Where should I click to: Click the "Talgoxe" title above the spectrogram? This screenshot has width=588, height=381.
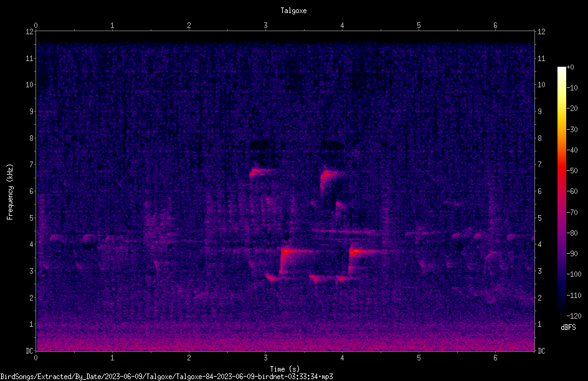[x=293, y=11]
